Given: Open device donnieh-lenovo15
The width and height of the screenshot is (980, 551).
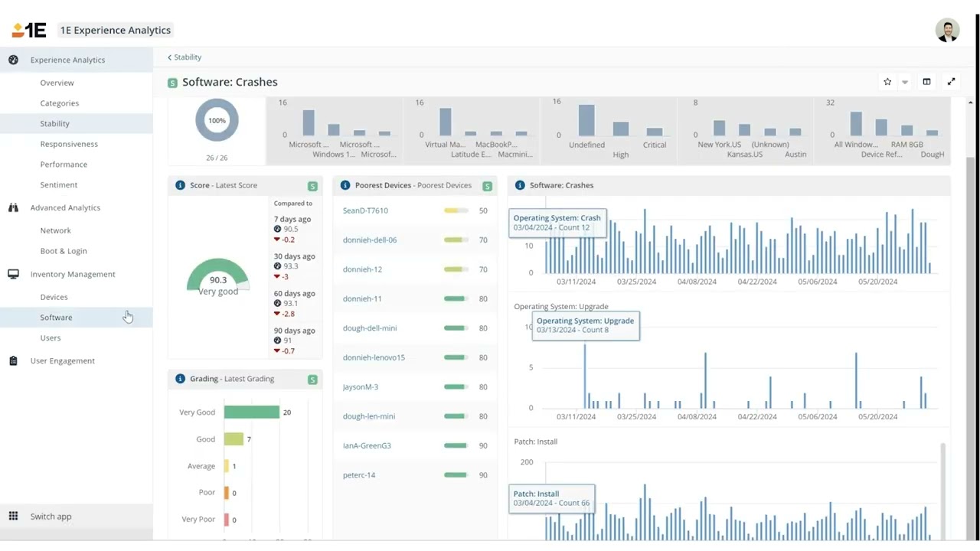Looking at the screenshot, I should [x=374, y=357].
